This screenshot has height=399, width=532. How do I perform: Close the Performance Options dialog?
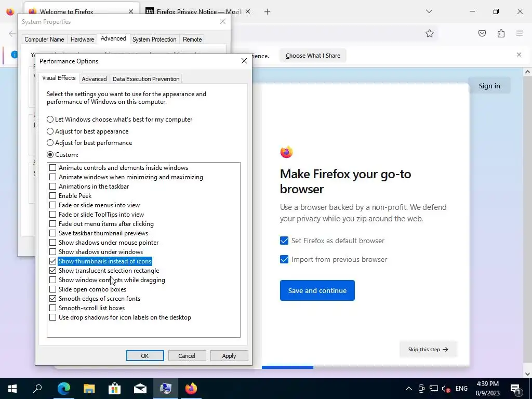point(244,61)
